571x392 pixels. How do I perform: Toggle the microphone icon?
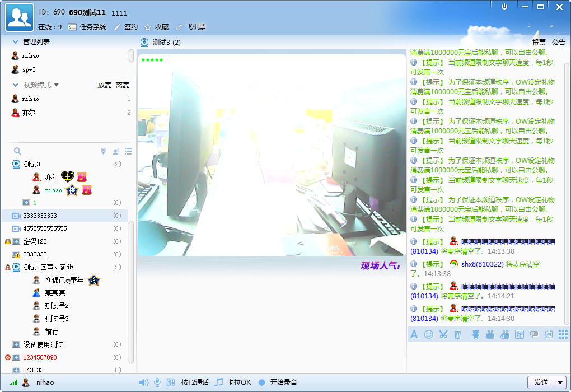click(x=157, y=382)
